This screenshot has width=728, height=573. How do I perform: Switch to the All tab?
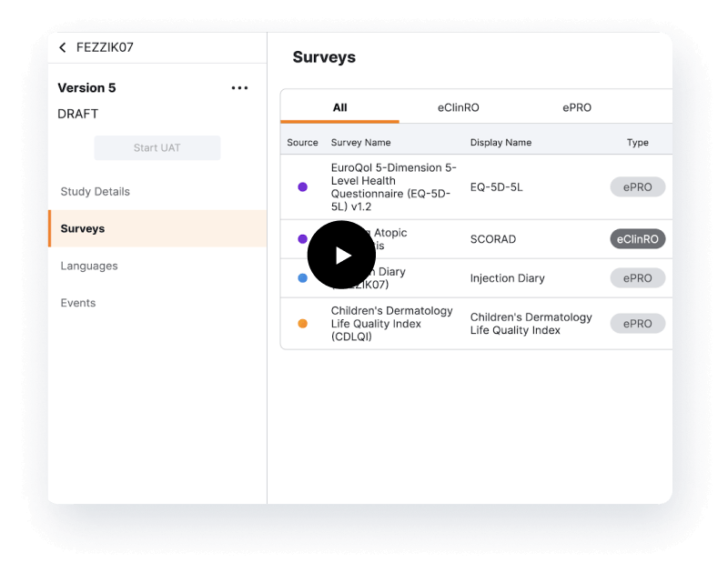[339, 108]
